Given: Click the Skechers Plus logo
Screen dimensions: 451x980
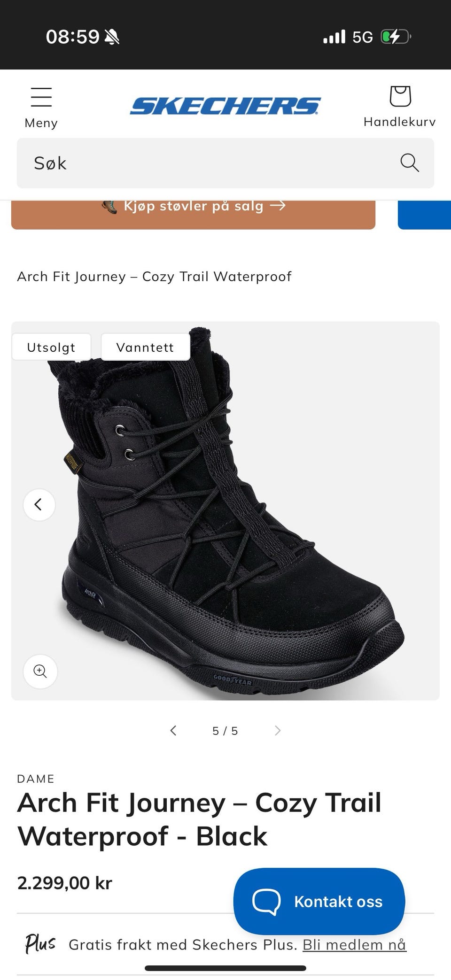Looking at the screenshot, I should (x=40, y=944).
